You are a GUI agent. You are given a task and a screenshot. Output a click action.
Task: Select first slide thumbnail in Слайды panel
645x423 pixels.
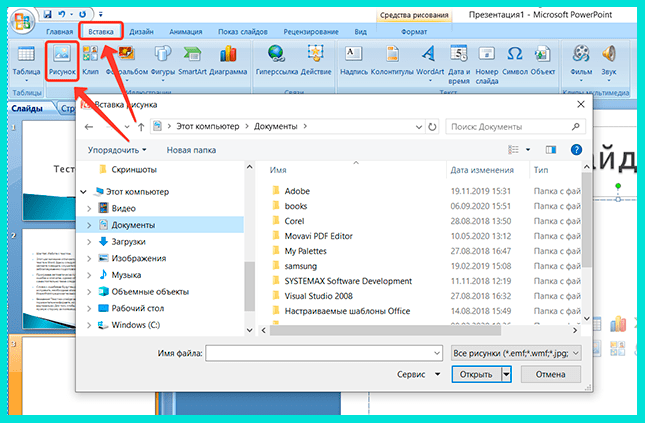pos(49,171)
